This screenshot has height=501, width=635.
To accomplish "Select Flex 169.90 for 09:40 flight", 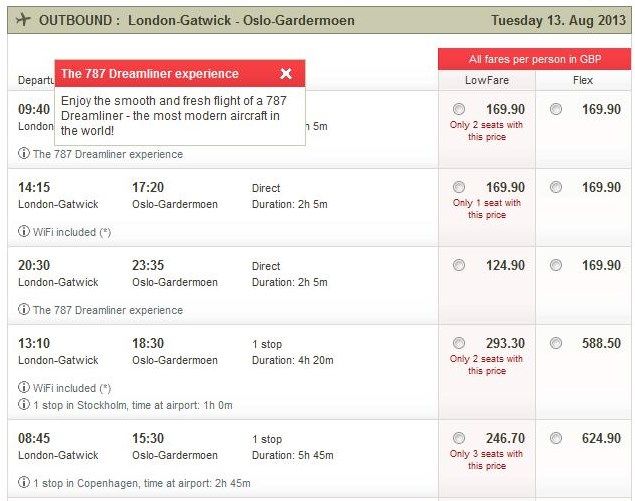I will [556, 109].
